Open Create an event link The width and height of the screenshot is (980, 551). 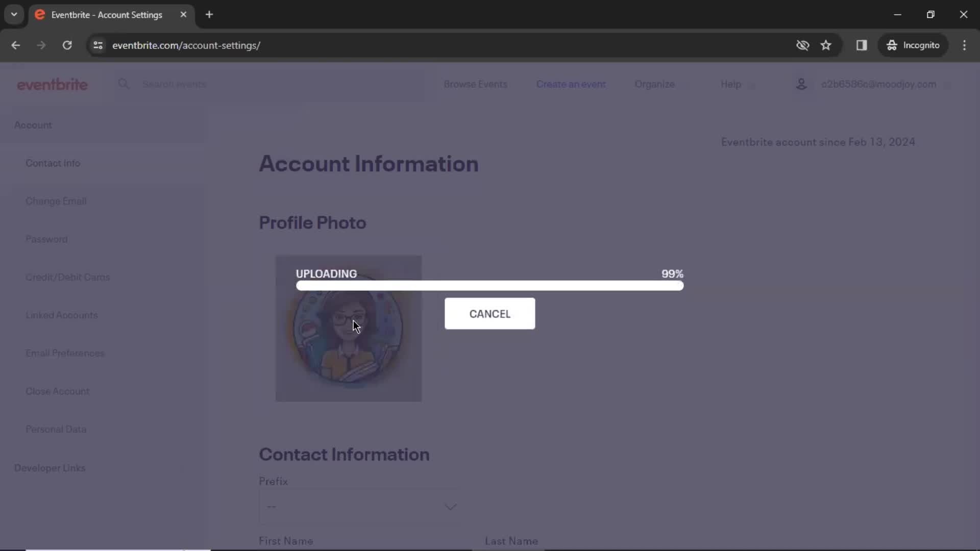(x=571, y=84)
